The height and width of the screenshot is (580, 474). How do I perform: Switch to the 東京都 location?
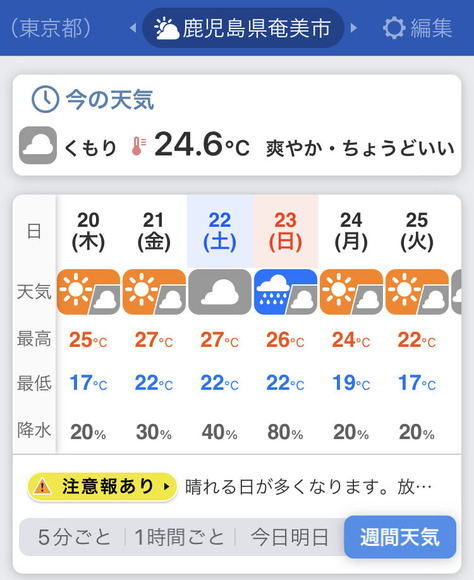click(51, 28)
